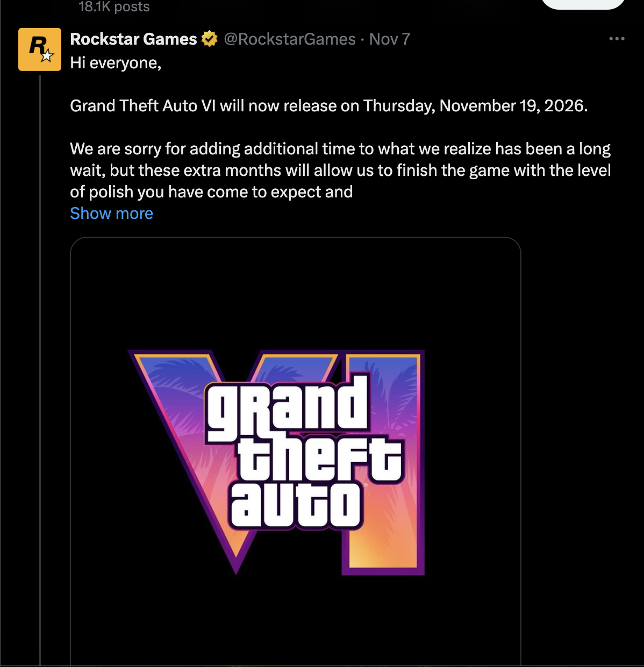Screen dimensions: 644x667
Task: Select the Rockstar Games display name
Action: 133,38
